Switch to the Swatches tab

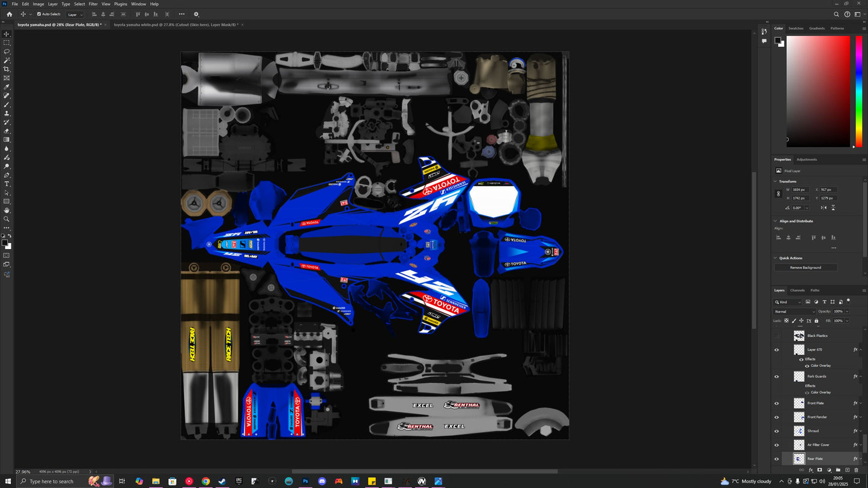pyautogui.click(x=796, y=28)
